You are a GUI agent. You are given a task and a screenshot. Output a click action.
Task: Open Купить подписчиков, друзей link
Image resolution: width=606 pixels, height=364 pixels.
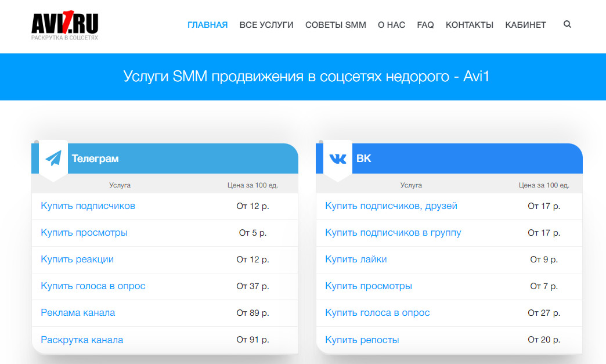click(x=391, y=206)
